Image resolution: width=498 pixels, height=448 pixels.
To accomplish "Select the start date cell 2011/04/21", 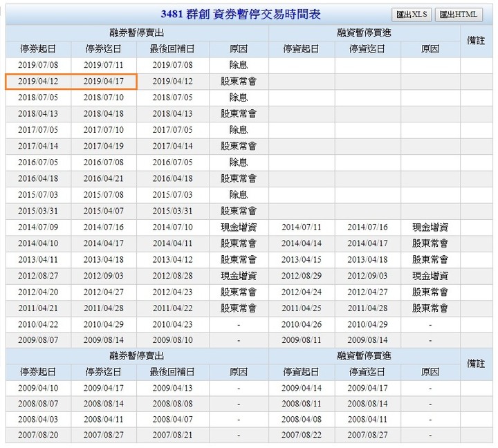I will [x=38, y=308].
